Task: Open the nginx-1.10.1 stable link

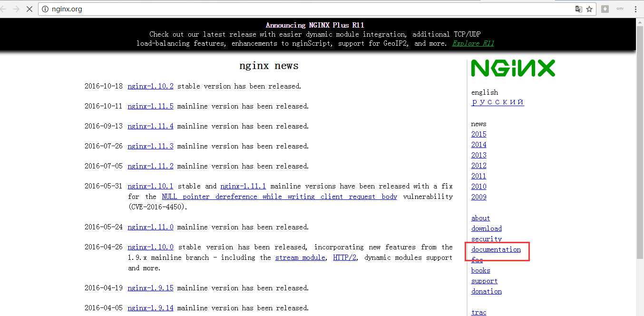Action: click(150, 187)
